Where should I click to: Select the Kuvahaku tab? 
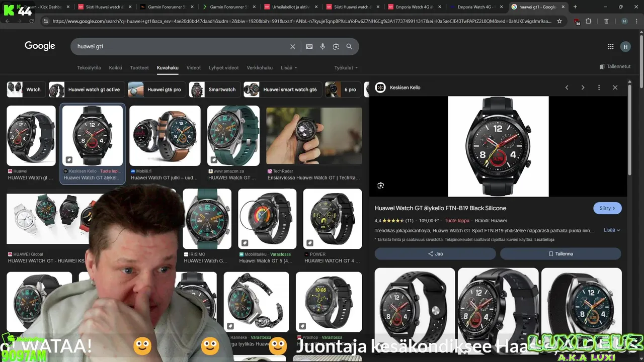(168, 68)
